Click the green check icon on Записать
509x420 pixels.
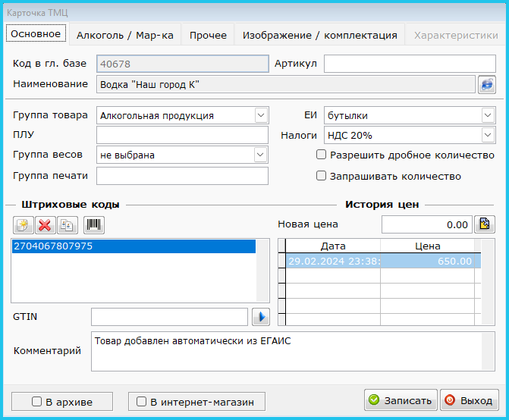point(374,400)
